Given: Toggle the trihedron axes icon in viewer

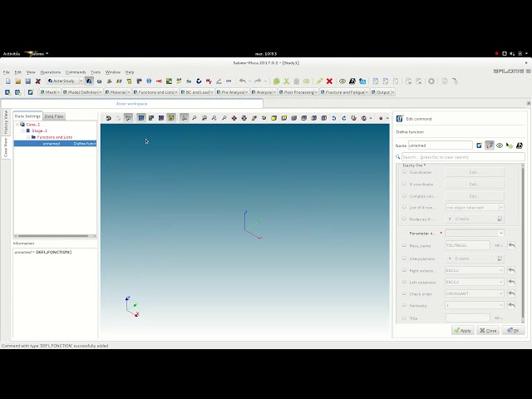Looking at the screenshot, I should [x=185, y=118].
